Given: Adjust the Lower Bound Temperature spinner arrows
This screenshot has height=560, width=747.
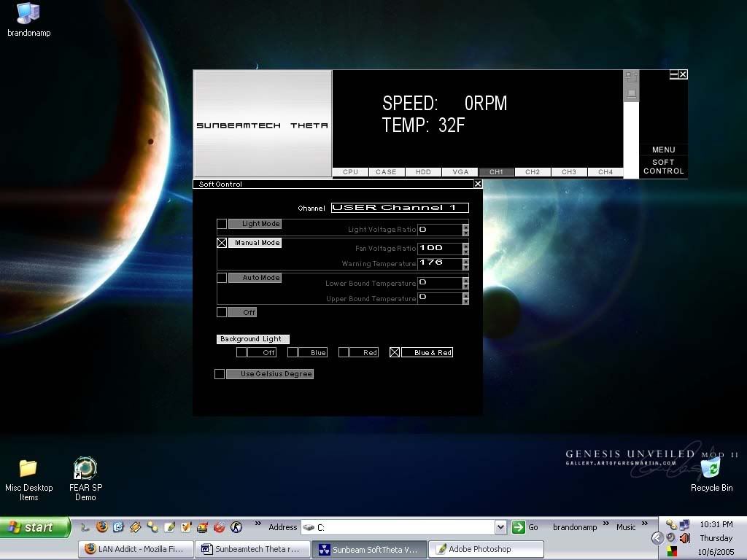Looking at the screenshot, I should coord(465,284).
